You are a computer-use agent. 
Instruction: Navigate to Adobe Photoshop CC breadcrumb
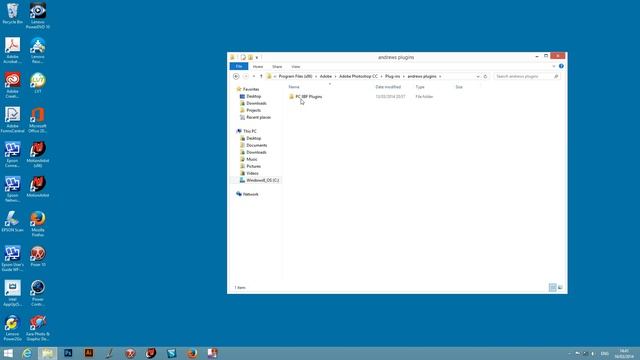pyautogui.click(x=358, y=76)
